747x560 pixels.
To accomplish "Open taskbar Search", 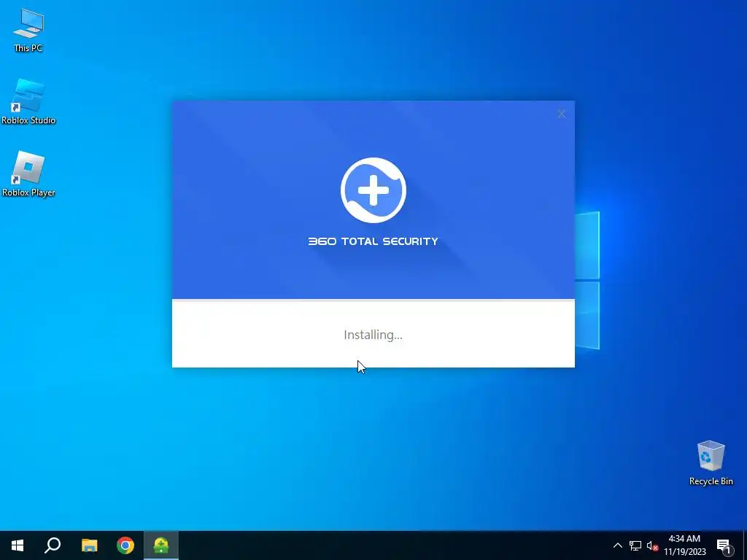I will (53, 545).
